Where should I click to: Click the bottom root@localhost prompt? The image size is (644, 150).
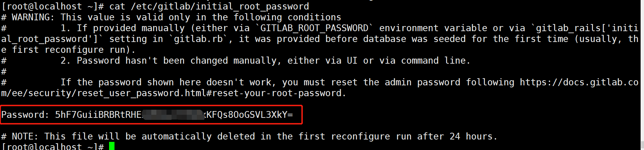pos(44,147)
